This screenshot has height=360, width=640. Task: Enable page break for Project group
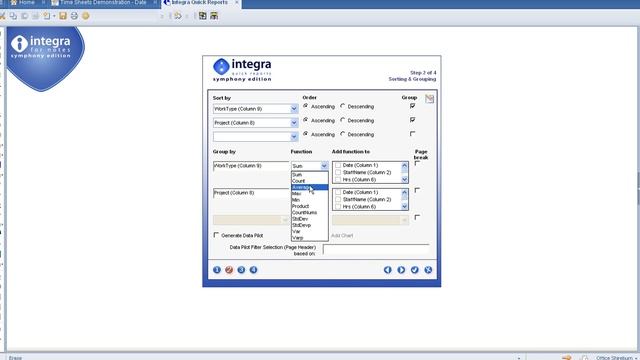pyautogui.click(x=417, y=190)
